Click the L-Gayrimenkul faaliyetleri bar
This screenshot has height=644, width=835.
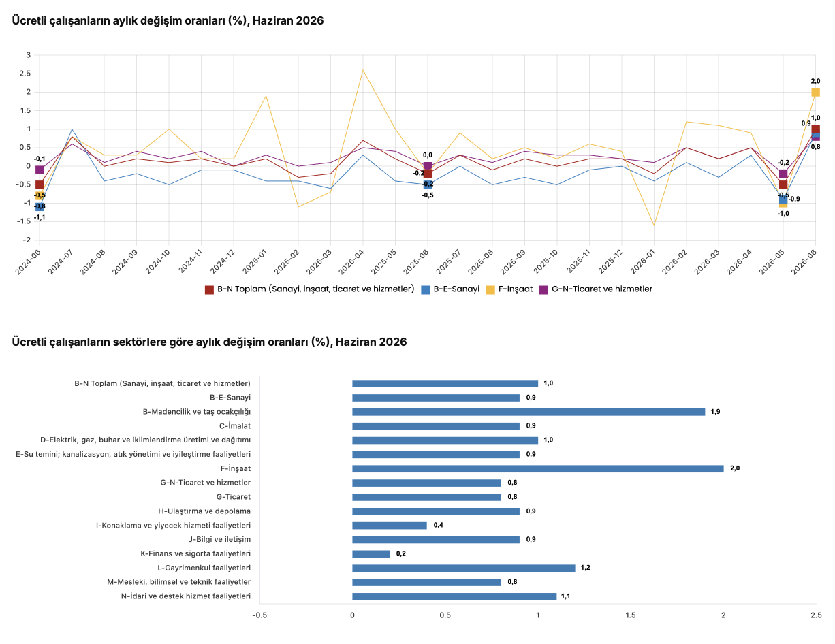[464, 568]
